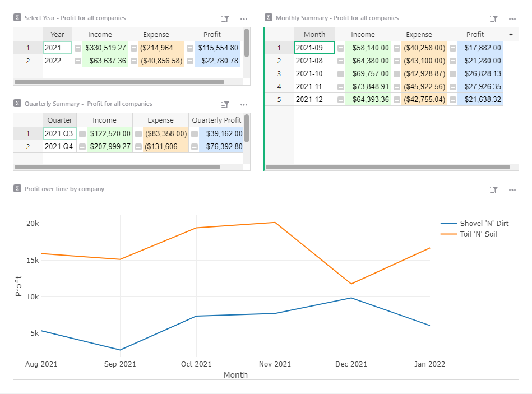Click the green icon beside Profit over time title

(17, 189)
